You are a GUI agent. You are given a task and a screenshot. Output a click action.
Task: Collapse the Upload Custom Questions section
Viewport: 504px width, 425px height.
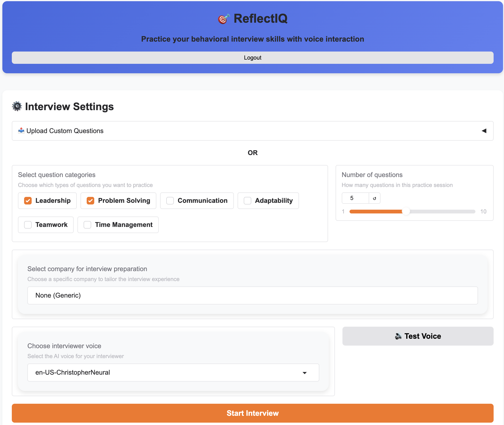pyautogui.click(x=484, y=130)
